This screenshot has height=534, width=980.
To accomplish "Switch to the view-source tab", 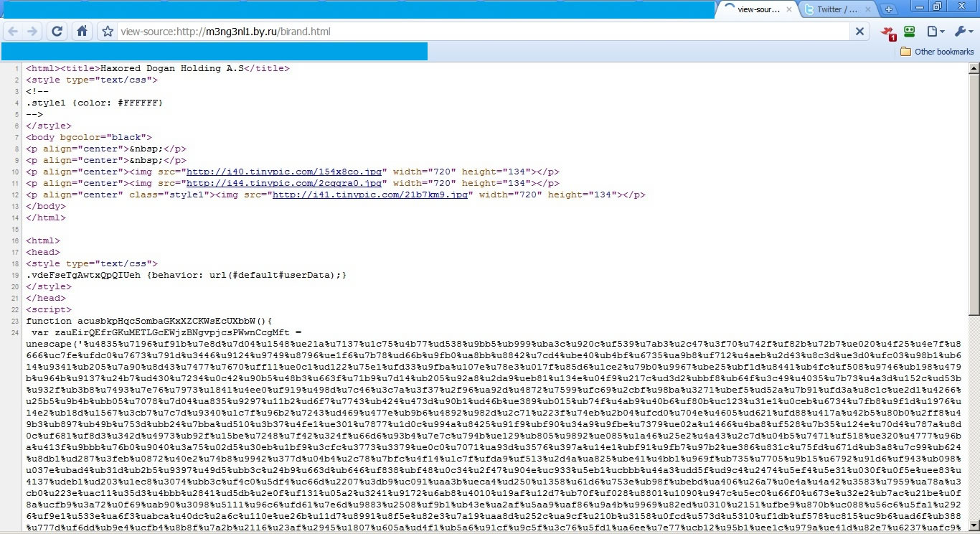I will pos(759,9).
